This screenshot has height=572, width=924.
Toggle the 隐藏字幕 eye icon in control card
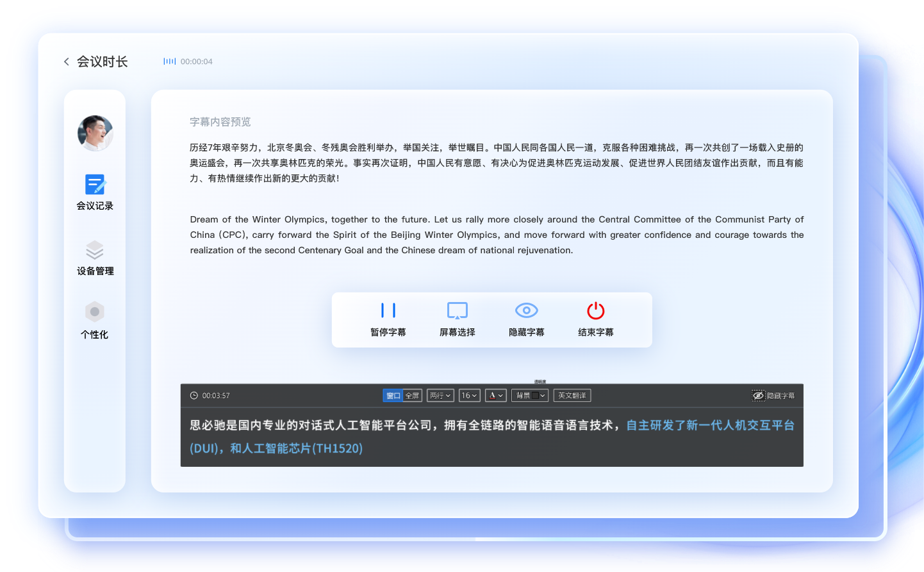pos(527,310)
